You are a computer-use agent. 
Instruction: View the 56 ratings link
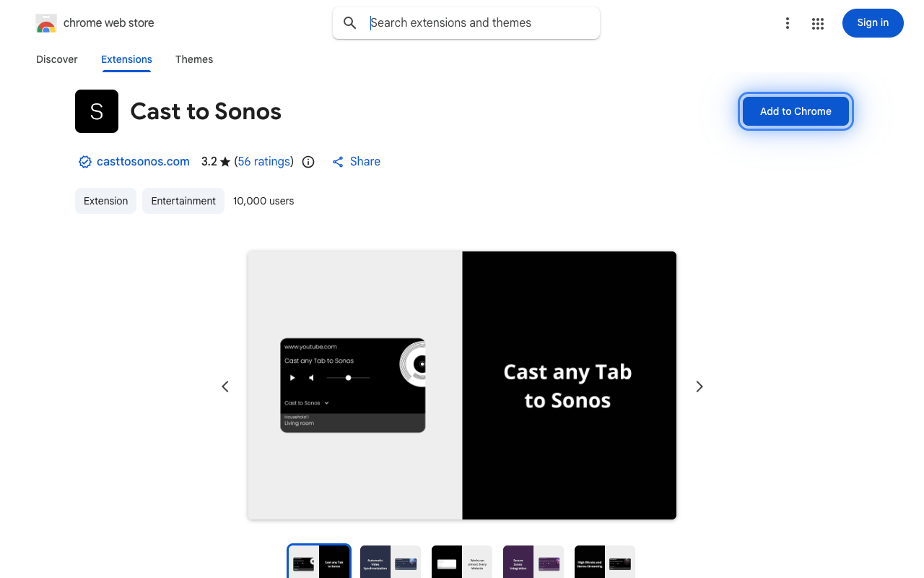[263, 162]
